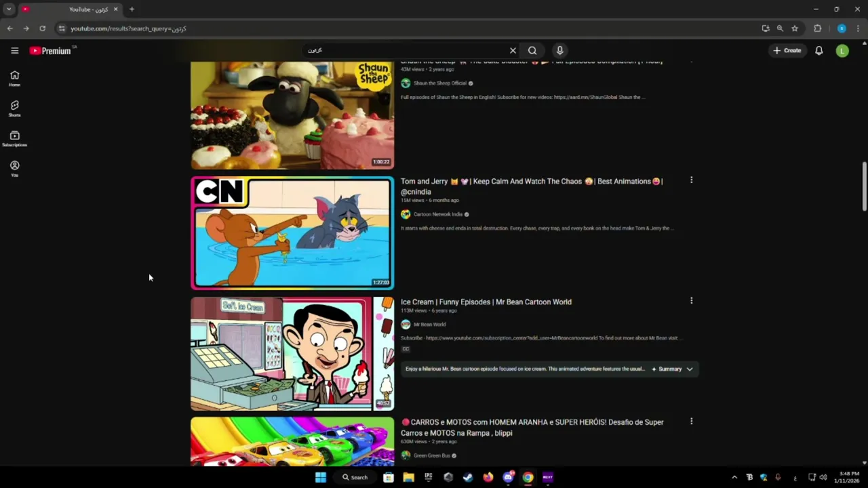Open Shorts in the YouTube sidebar
868x488 pixels.
(x=14, y=108)
